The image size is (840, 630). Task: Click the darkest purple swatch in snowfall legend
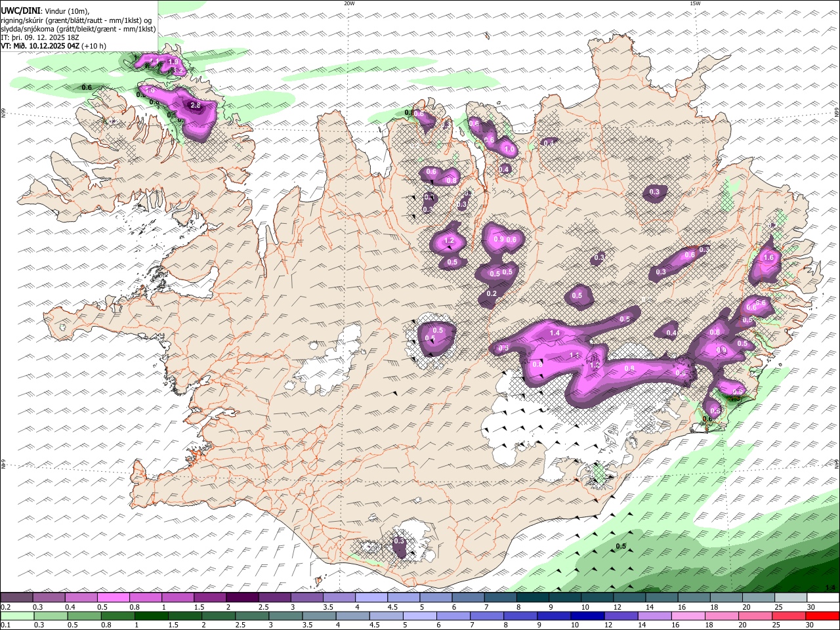[242, 598]
